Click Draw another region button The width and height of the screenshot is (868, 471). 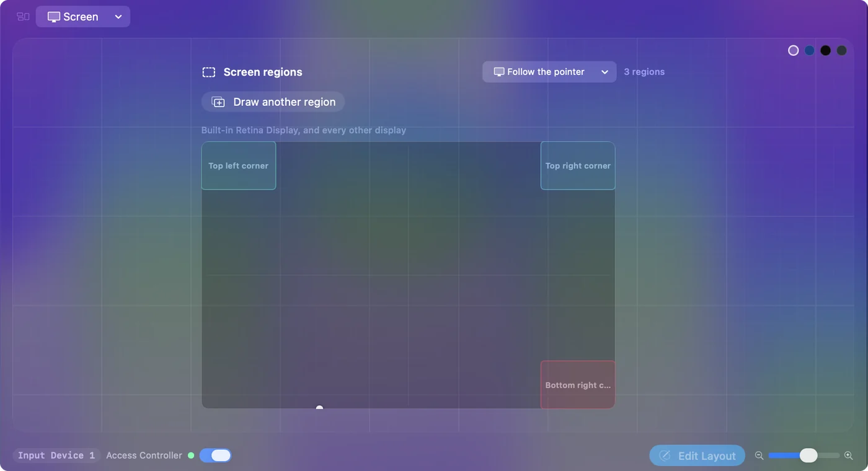273,102
